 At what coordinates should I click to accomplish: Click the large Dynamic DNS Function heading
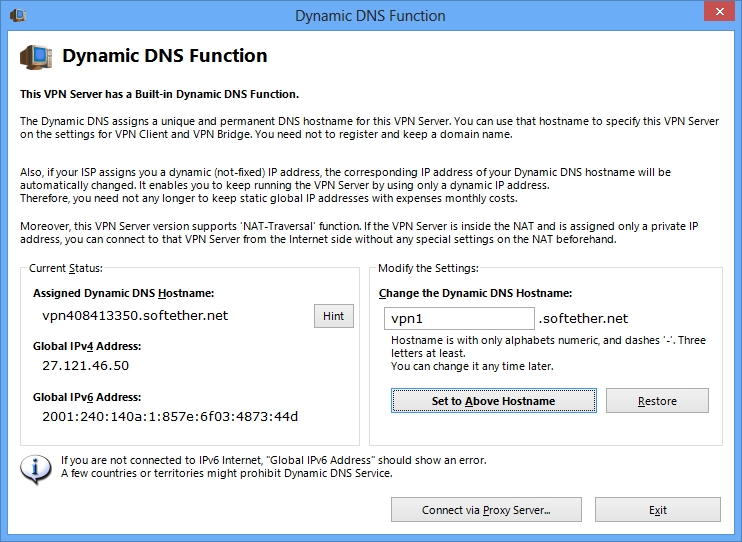point(165,56)
